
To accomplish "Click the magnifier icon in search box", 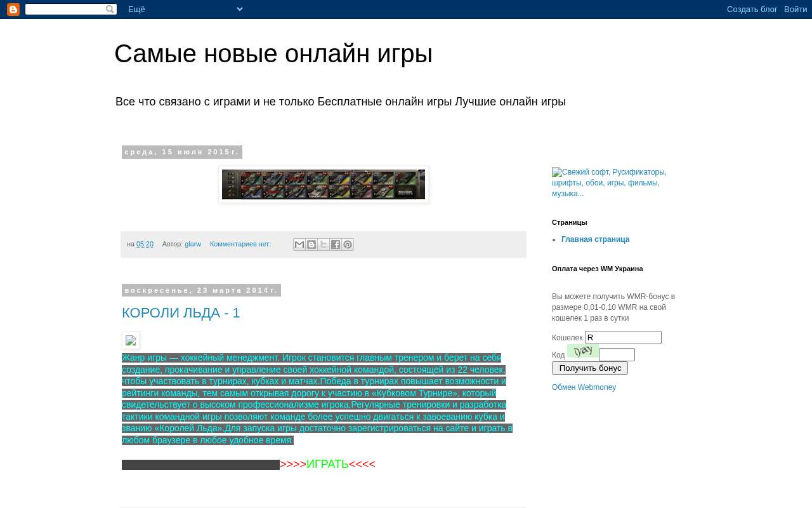I will tap(110, 10).
